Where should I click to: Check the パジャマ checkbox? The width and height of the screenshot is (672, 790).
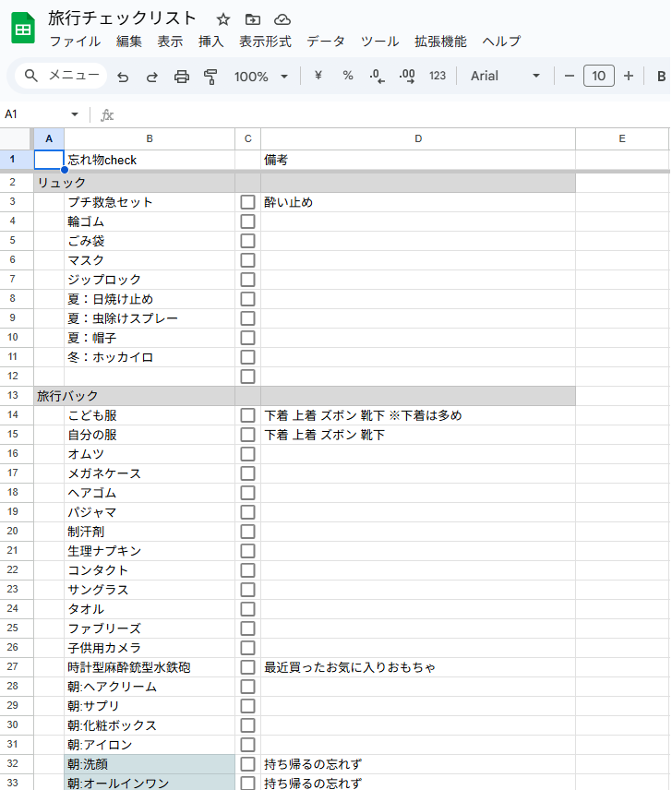[x=247, y=512]
